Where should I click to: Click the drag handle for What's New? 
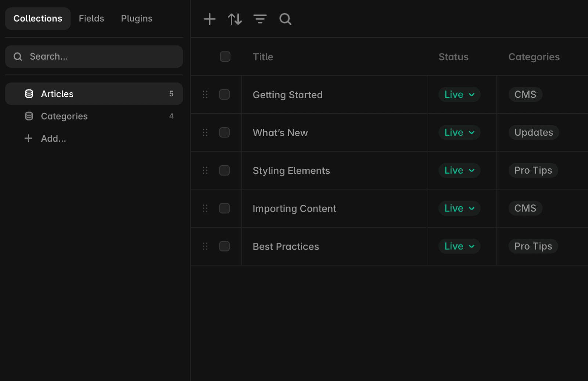click(205, 132)
